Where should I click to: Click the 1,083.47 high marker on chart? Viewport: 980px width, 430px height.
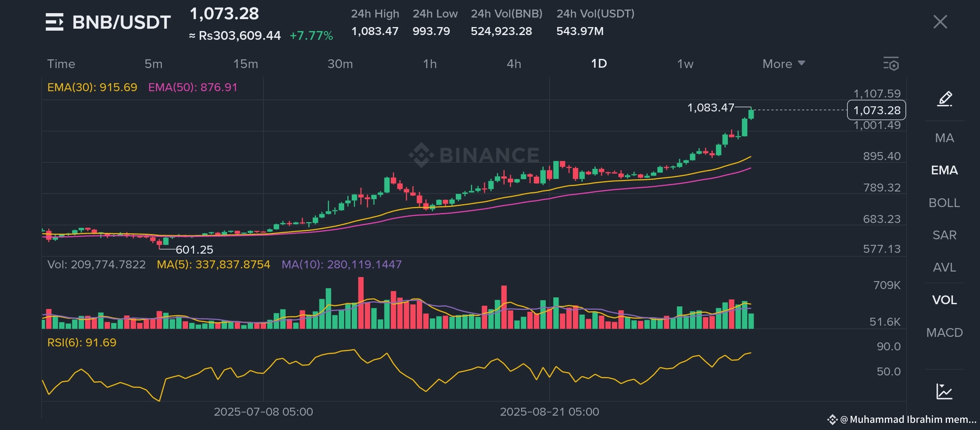point(711,107)
